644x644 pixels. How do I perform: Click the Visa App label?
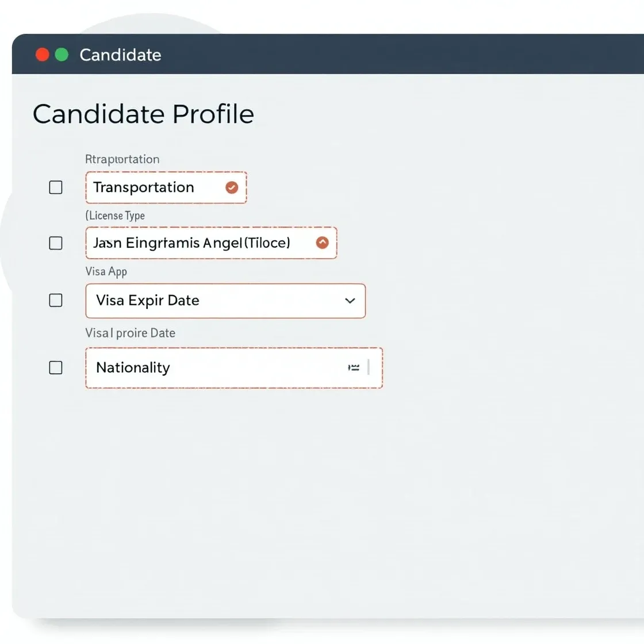[x=106, y=271]
